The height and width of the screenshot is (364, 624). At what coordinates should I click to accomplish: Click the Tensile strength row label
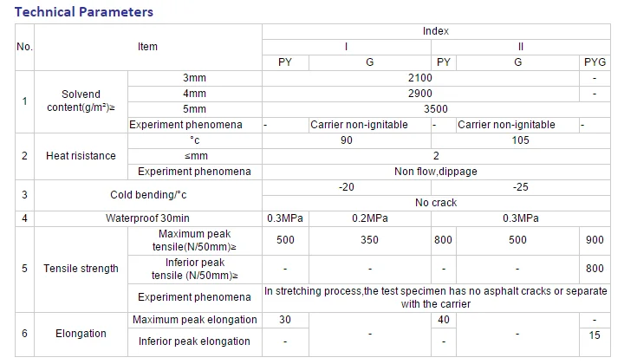coord(81,269)
